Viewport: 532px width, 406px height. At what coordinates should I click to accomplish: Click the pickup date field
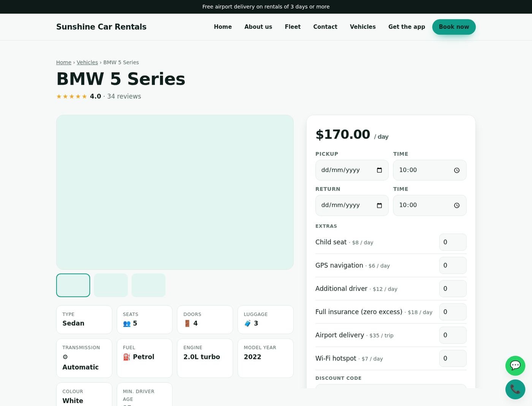click(352, 170)
